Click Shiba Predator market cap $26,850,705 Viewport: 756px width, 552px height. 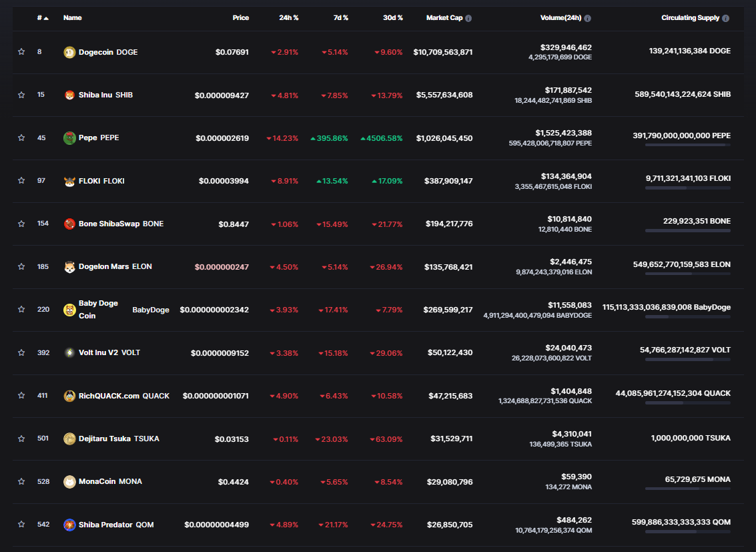[449, 525]
